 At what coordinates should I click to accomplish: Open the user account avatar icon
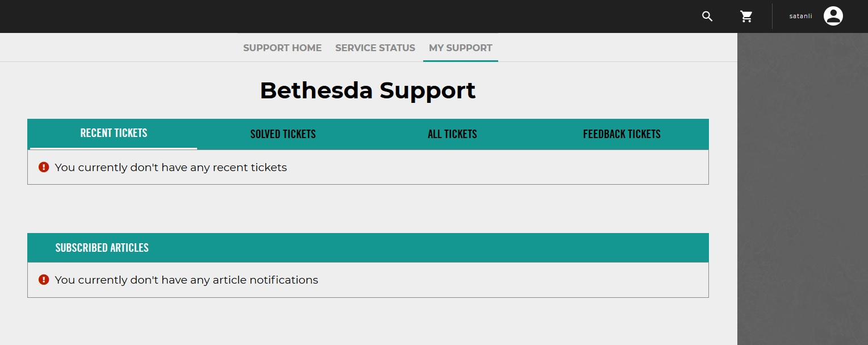pyautogui.click(x=833, y=16)
